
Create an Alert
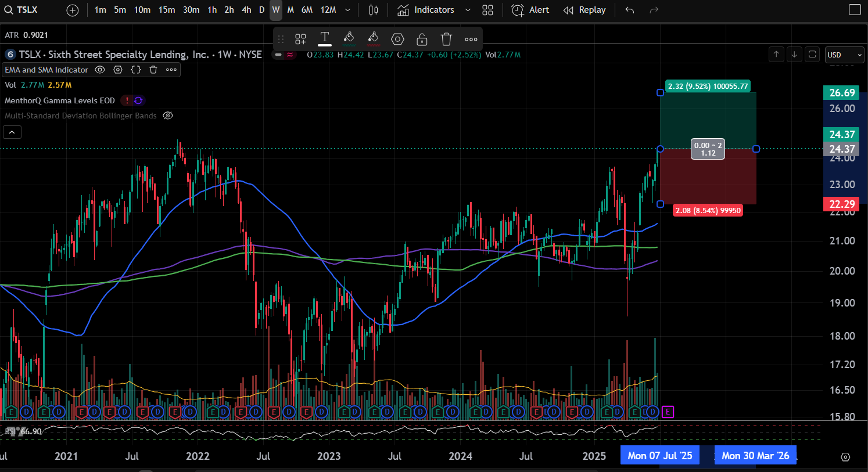[x=530, y=10]
